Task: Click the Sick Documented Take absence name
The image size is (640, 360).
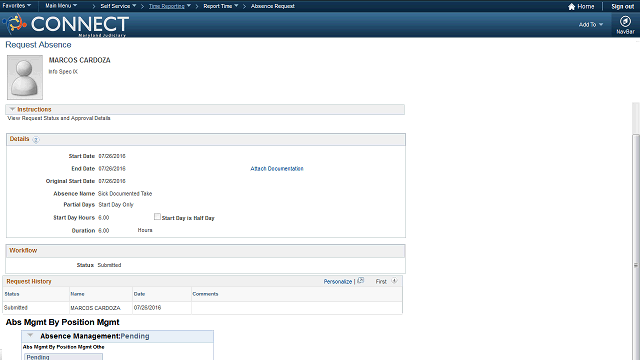Action: point(125,193)
